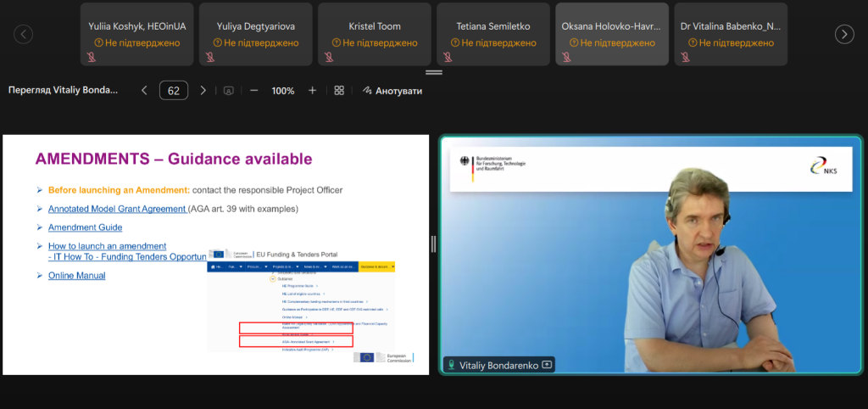
Task: Click the slide number field showing 62
Action: (174, 90)
